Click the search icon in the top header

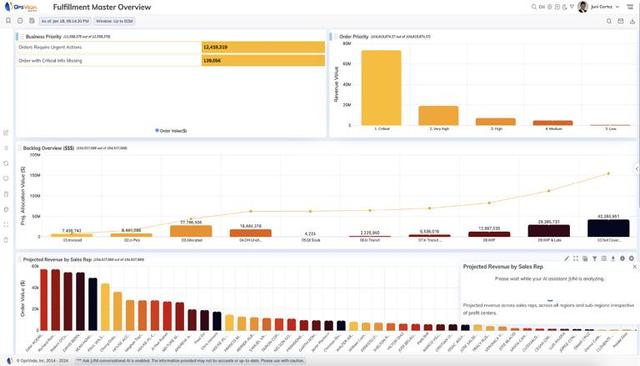click(x=533, y=7)
